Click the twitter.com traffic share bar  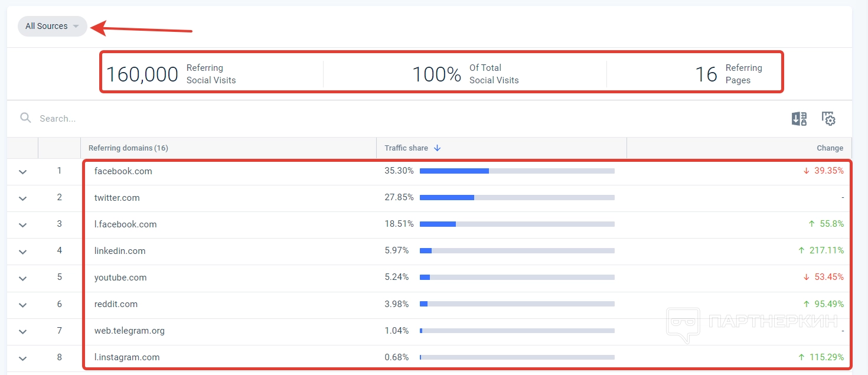tap(517, 198)
